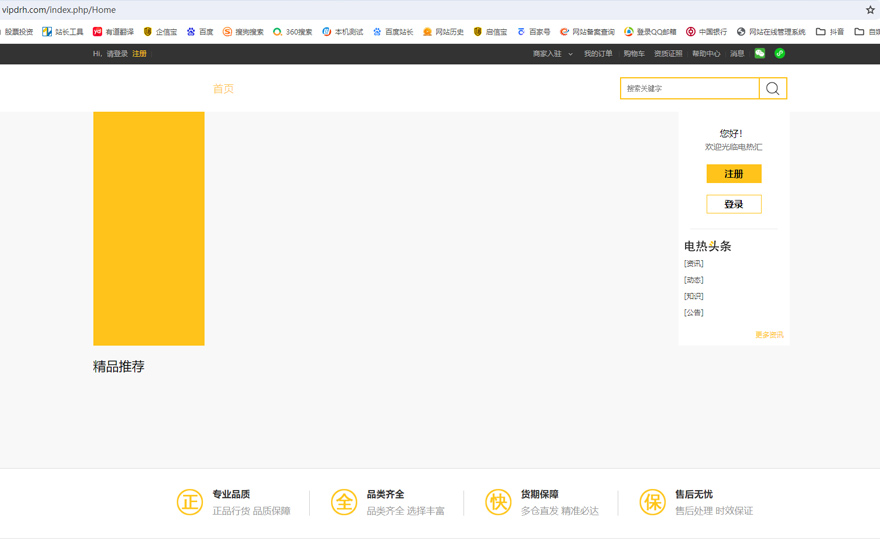Click the 快 delivery guarantee circle icon
The height and width of the screenshot is (545, 880).
498,502
